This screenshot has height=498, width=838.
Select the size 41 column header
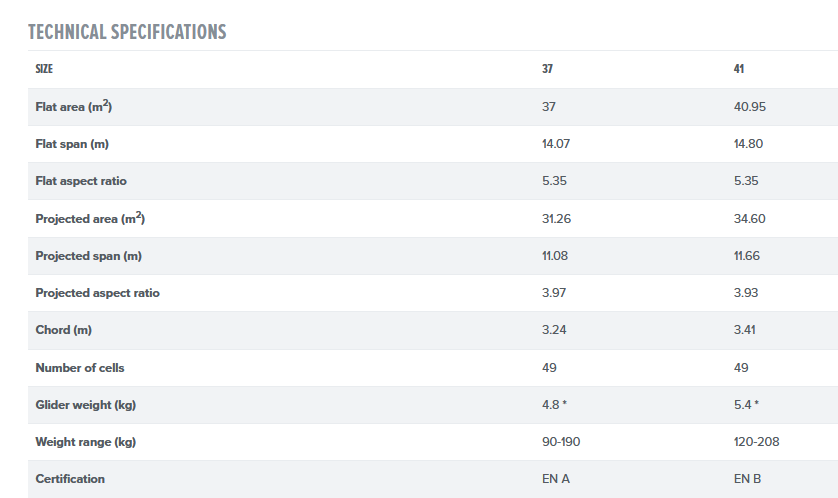coord(739,69)
